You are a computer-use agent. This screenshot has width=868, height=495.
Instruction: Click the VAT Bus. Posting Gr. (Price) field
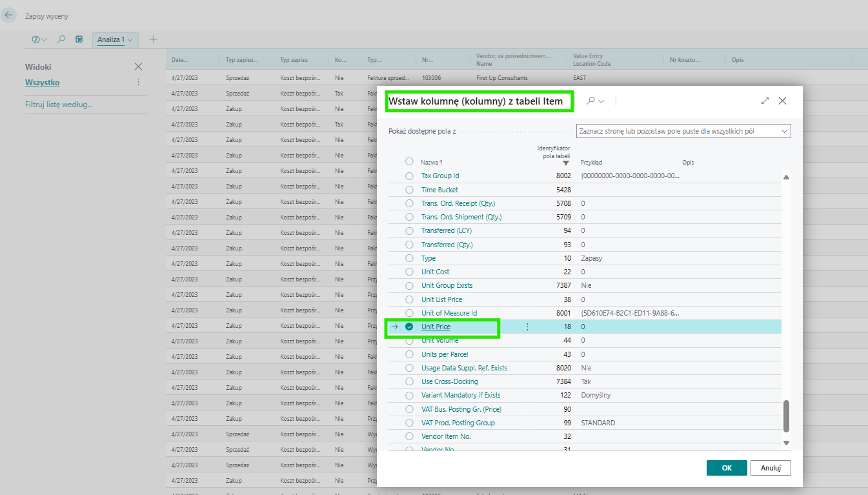tap(461, 409)
